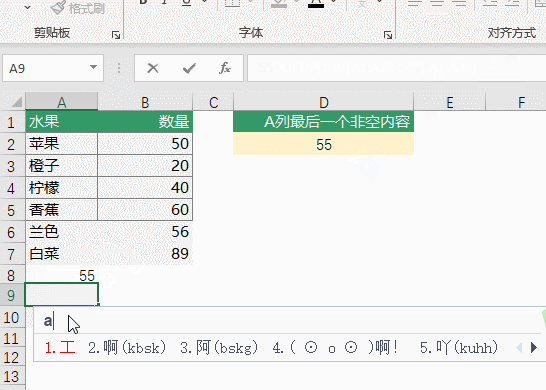Screen dimensions: 546x390
Task: Choose IME candidate 3 阿 (bskg)
Action: point(219,348)
